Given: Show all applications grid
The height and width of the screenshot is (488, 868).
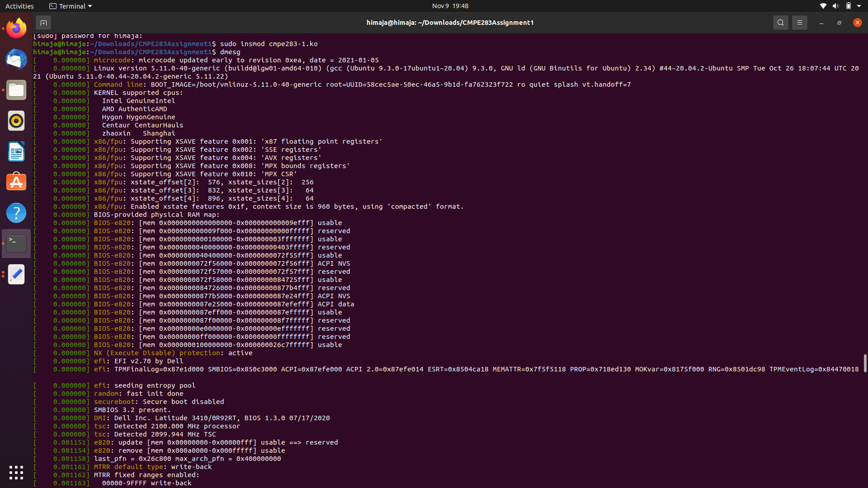Looking at the screenshot, I should pyautogui.click(x=16, y=473).
